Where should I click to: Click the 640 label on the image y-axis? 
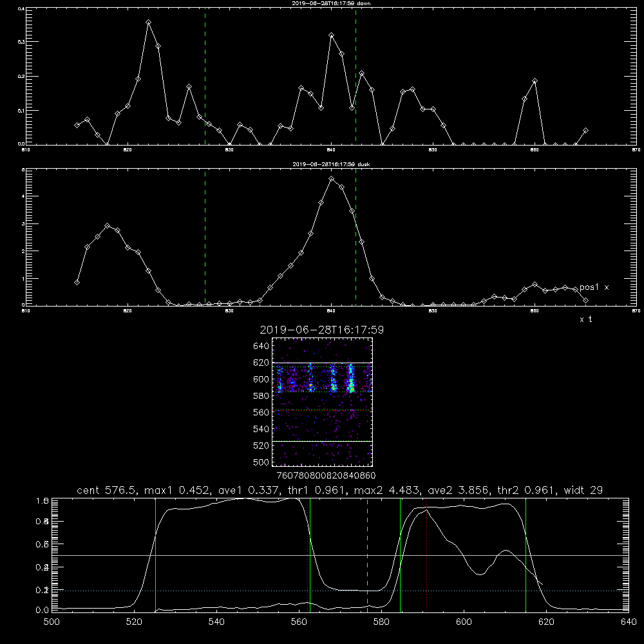tap(261, 346)
